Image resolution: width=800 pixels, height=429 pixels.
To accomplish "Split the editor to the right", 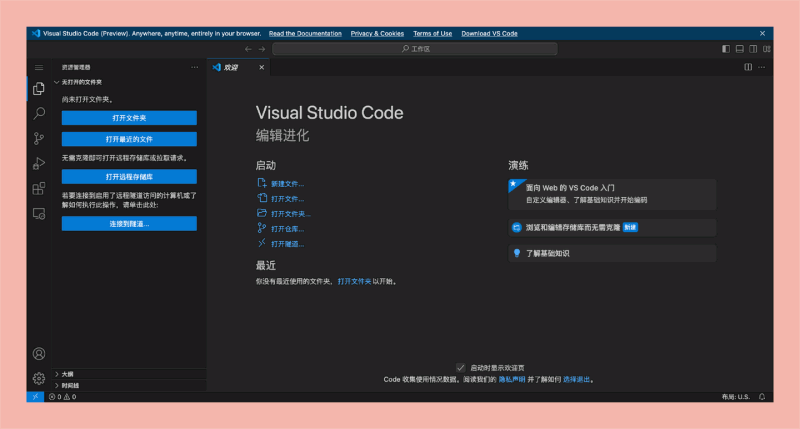I will click(x=748, y=67).
